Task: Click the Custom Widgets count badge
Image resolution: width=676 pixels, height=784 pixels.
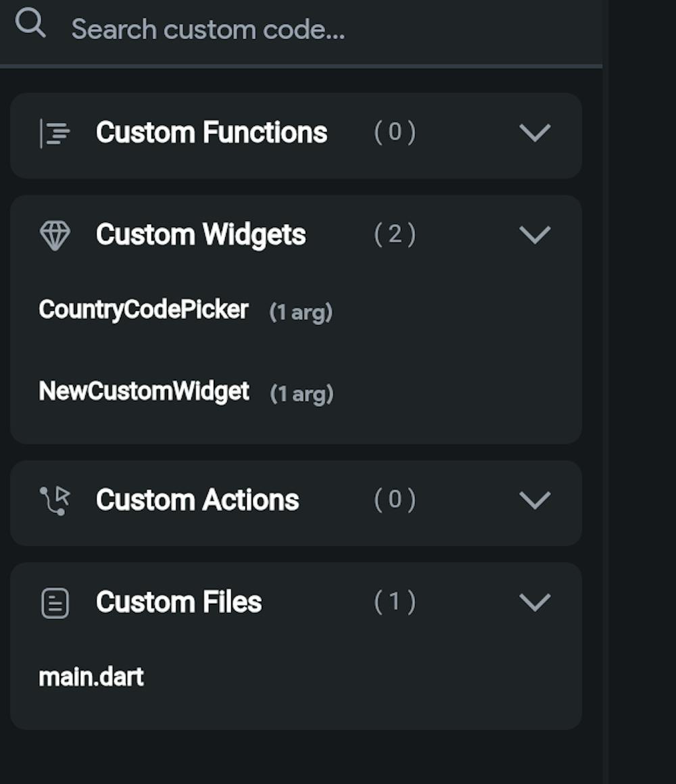Action: point(395,235)
